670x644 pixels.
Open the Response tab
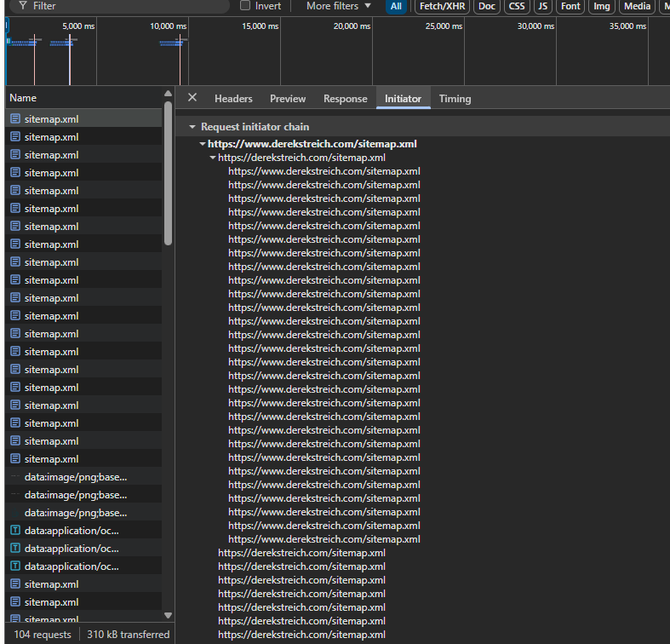pos(346,99)
